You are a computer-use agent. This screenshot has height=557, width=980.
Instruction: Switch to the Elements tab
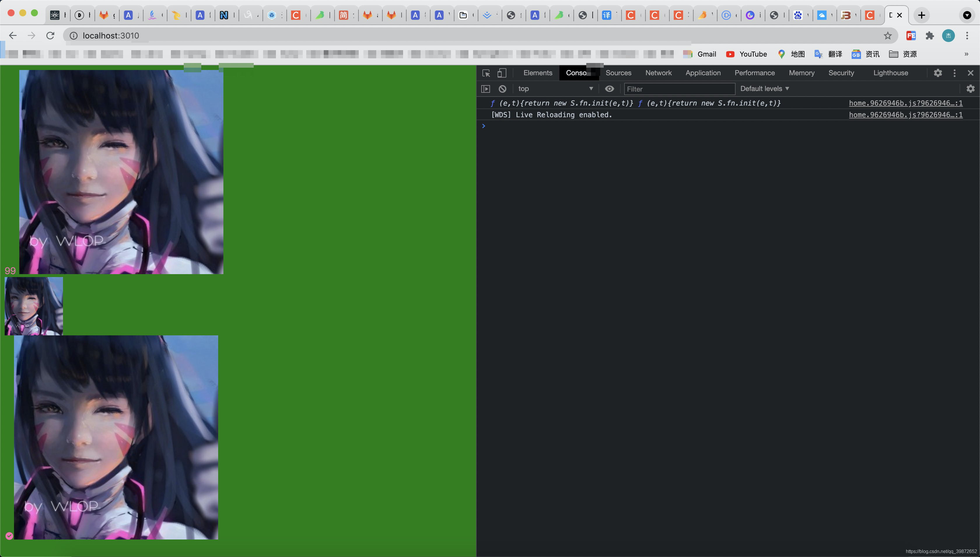(538, 73)
